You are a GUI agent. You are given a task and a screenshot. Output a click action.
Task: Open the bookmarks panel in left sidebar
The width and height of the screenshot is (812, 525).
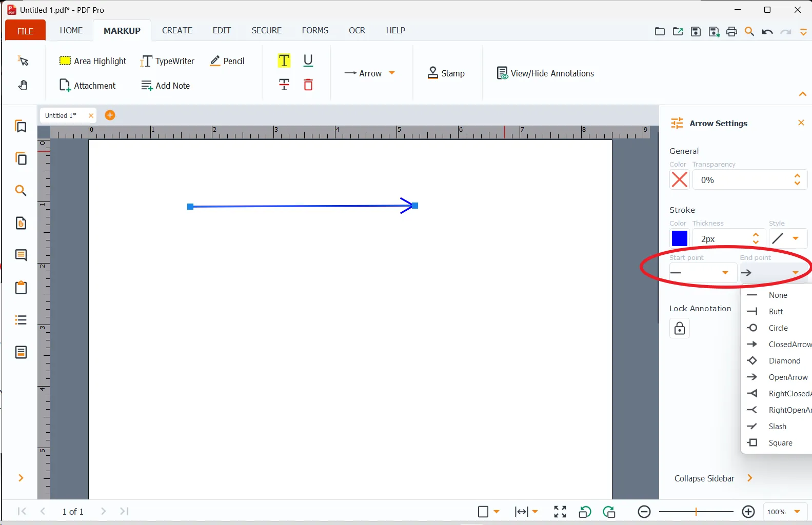pyautogui.click(x=21, y=126)
